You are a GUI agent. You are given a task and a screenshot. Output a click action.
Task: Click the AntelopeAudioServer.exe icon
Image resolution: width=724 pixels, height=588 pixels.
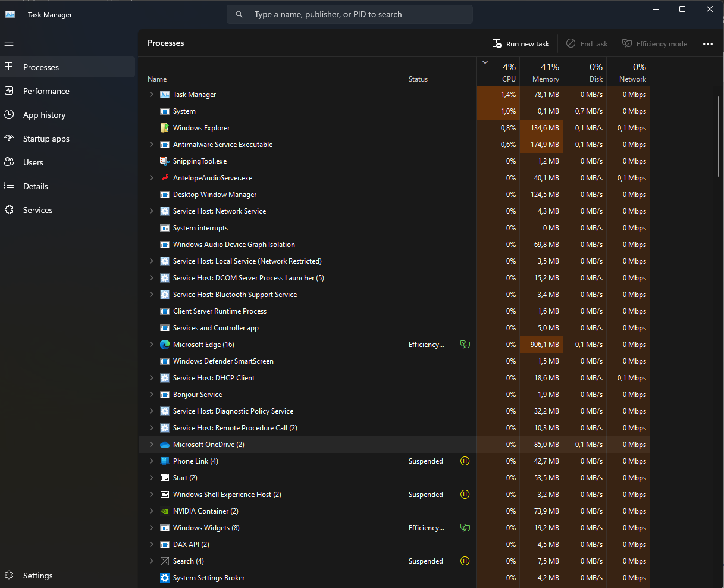[165, 178]
